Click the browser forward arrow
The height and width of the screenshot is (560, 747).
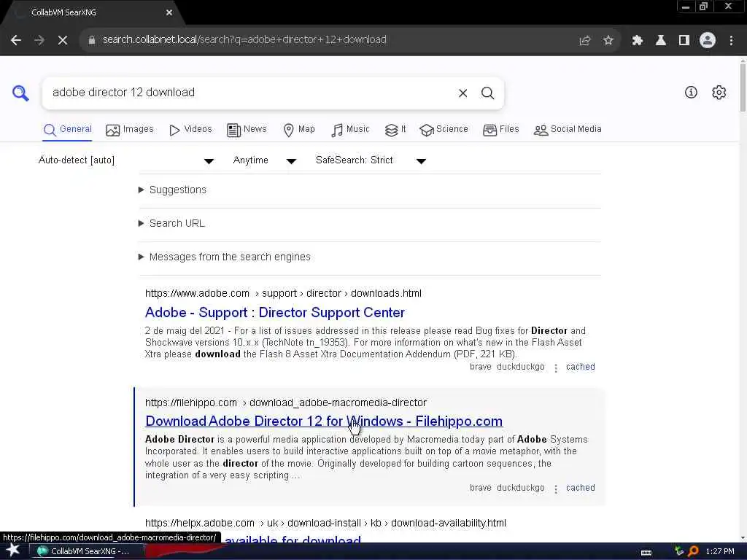[x=39, y=40]
